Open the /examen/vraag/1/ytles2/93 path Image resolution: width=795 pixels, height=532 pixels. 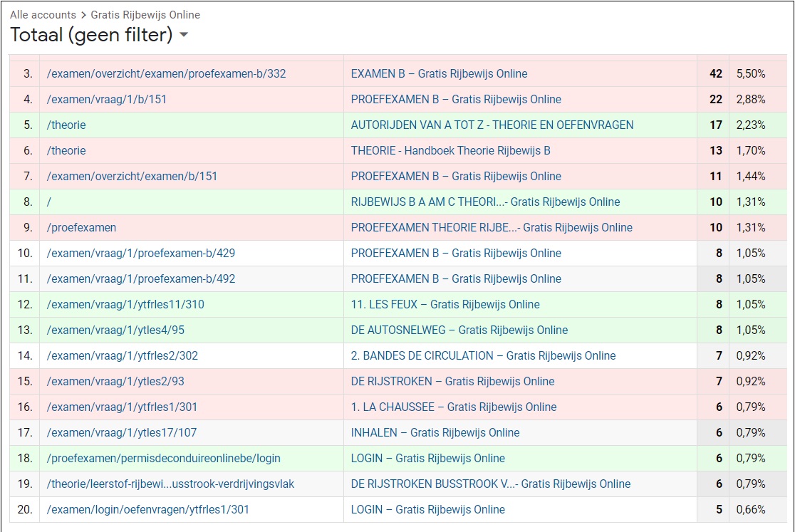(115, 381)
